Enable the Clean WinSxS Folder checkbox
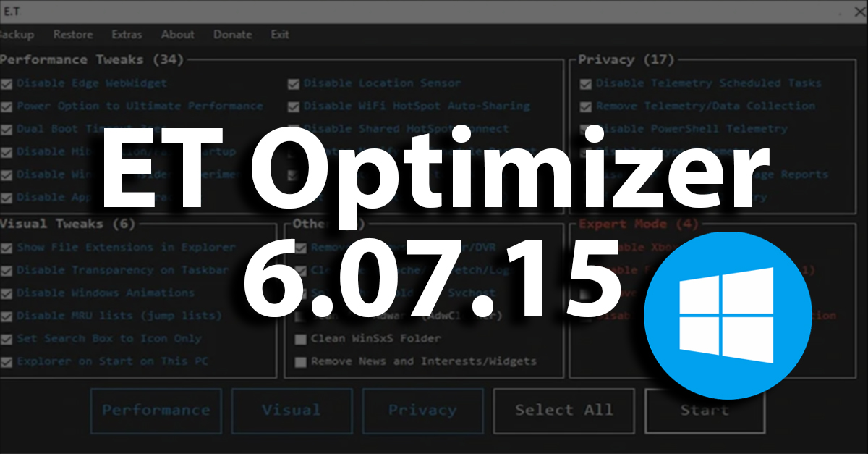 [x=300, y=339]
